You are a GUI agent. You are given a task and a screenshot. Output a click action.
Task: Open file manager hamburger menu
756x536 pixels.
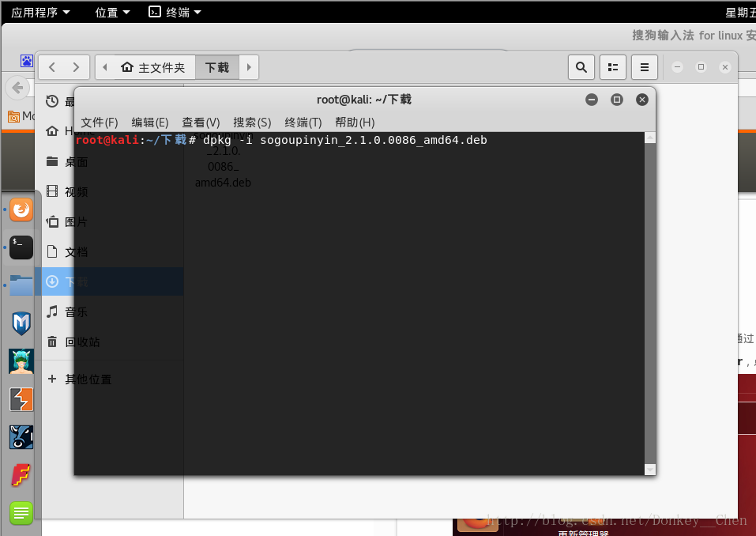click(x=644, y=67)
